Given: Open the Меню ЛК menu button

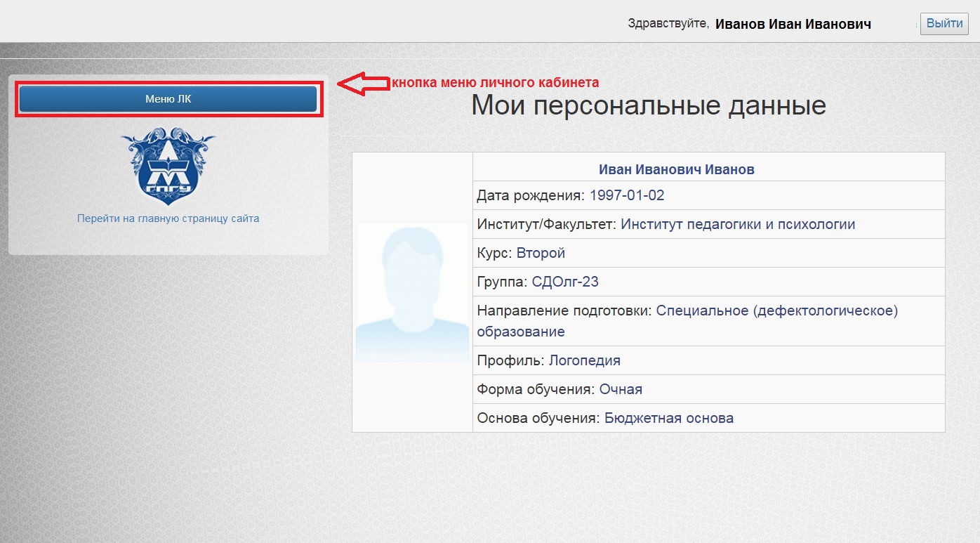Looking at the screenshot, I should (168, 99).
